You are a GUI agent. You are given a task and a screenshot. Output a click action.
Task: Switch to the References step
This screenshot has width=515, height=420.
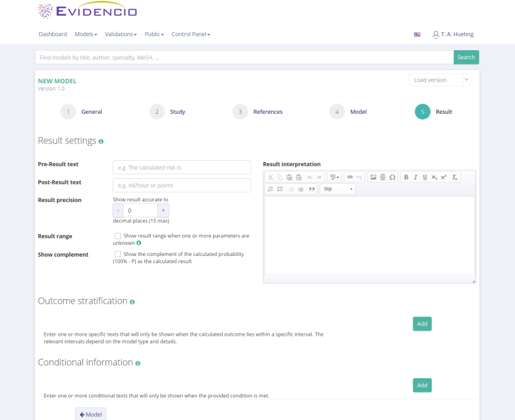(268, 112)
